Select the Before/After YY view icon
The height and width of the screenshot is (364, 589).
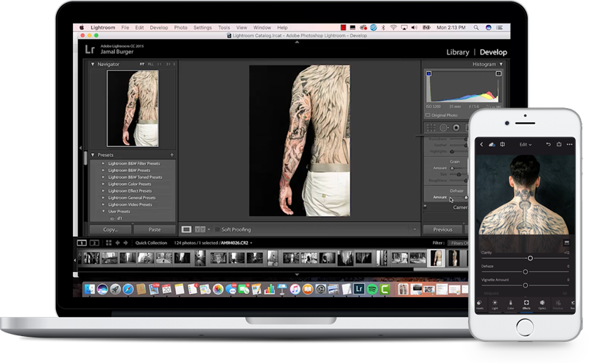(200, 229)
